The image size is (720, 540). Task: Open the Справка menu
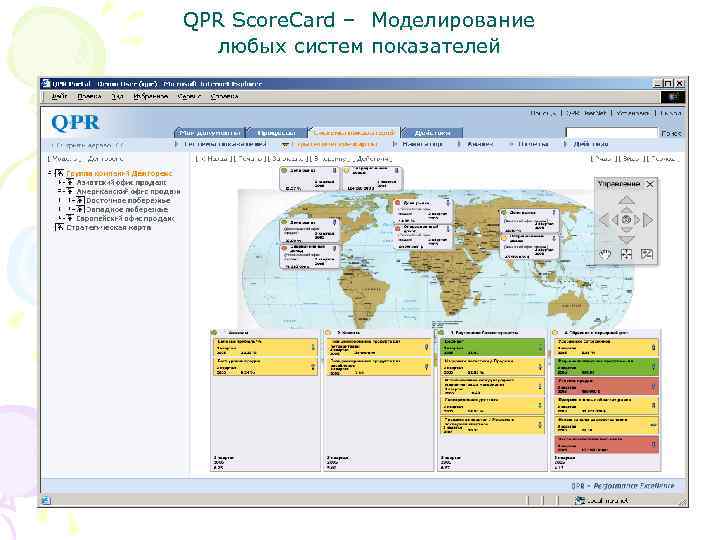coord(224,96)
